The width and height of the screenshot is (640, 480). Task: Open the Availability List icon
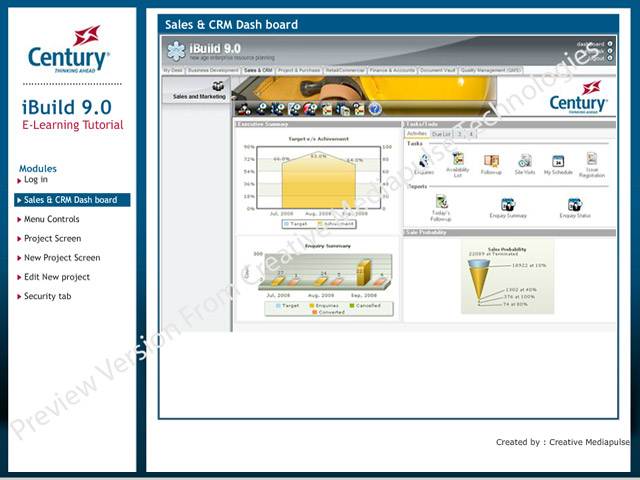pyautogui.click(x=457, y=159)
